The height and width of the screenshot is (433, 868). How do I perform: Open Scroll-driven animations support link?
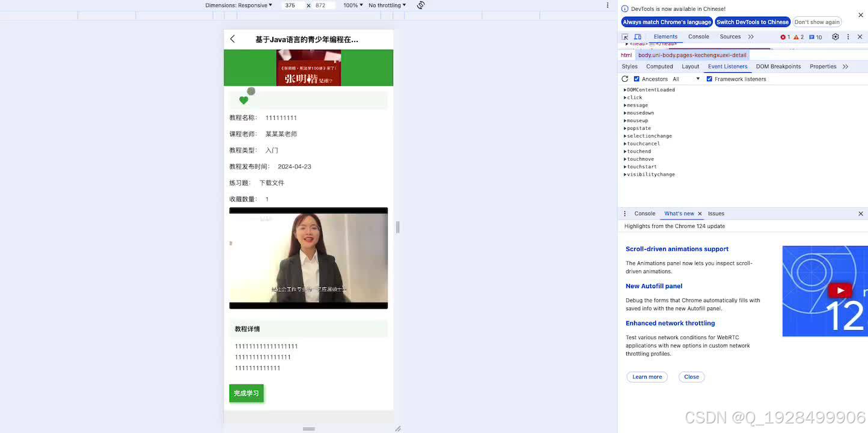pos(677,249)
